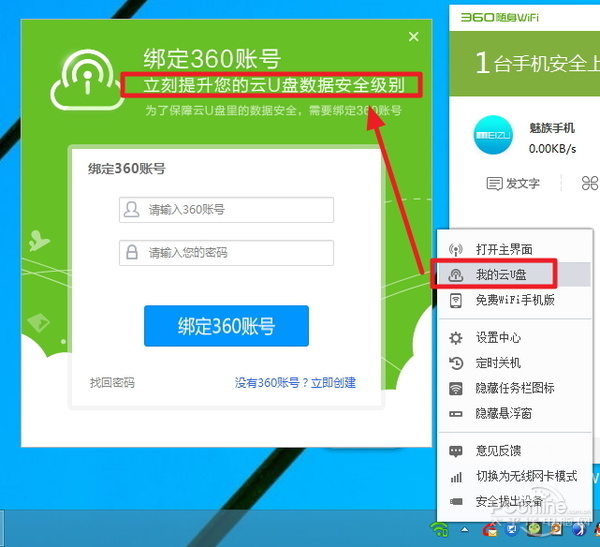
Task: Switch mode via 切换为无线网卡模式
Action: pos(526,476)
